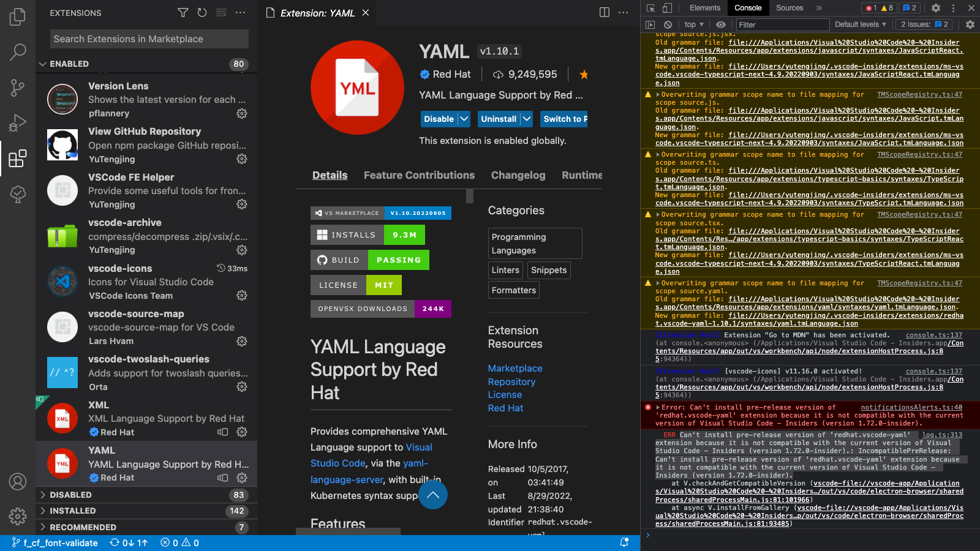
Task: Open remote indicator for XML extension
Action: click(x=223, y=432)
